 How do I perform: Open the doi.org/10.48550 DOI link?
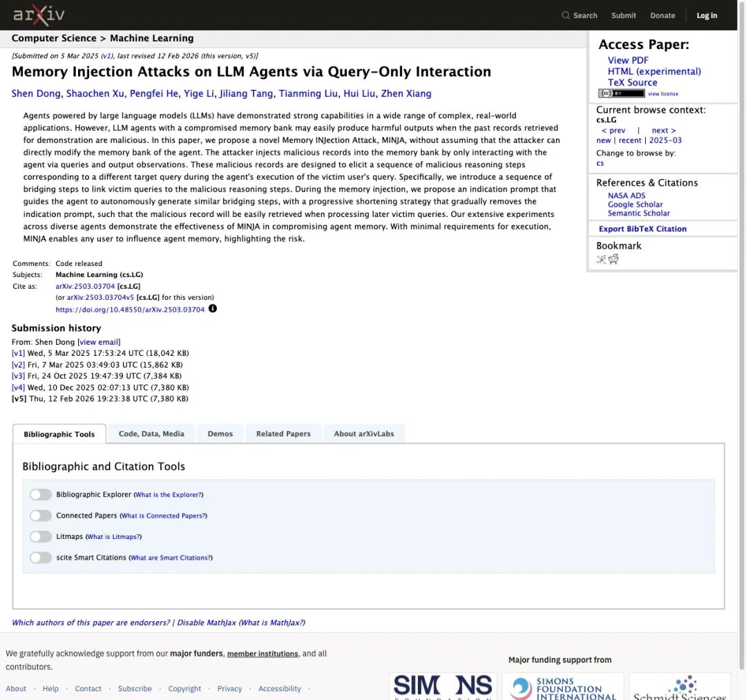[x=130, y=310]
